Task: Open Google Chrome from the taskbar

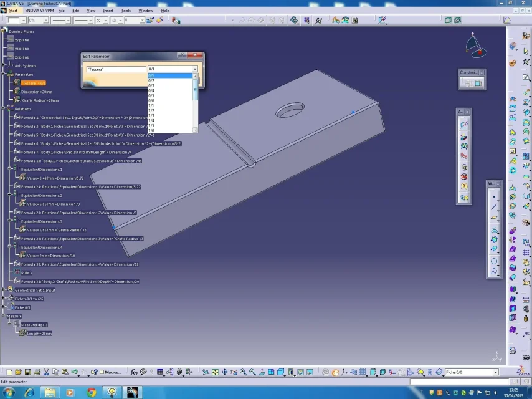Action: pyautogui.click(x=92, y=393)
